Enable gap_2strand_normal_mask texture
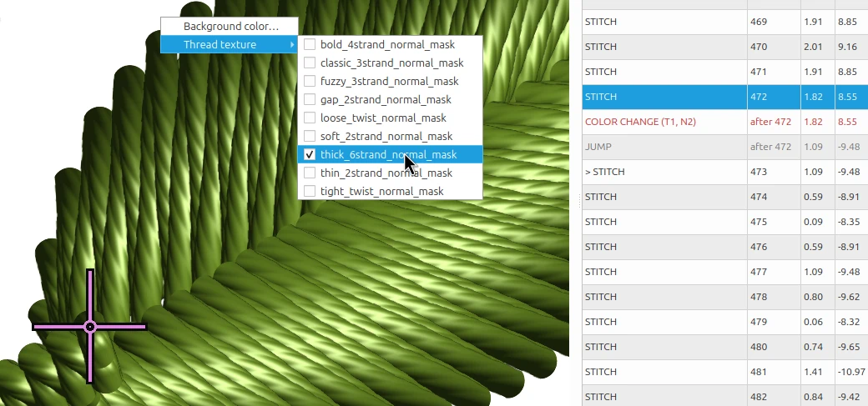The image size is (868, 406). [390, 99]
